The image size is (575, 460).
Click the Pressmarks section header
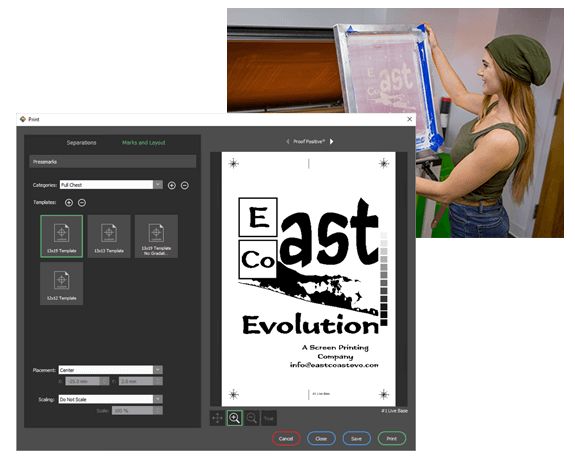(113, 162)
